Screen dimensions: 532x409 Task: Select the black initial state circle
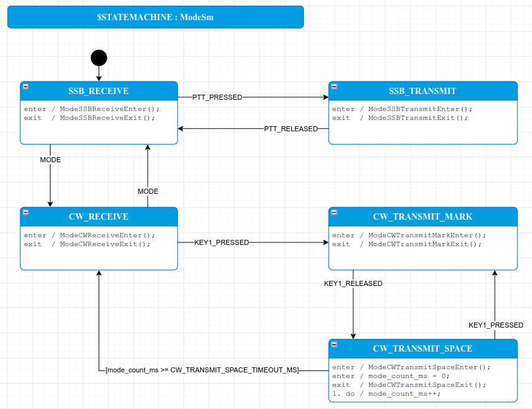click(x=99, y=58)
